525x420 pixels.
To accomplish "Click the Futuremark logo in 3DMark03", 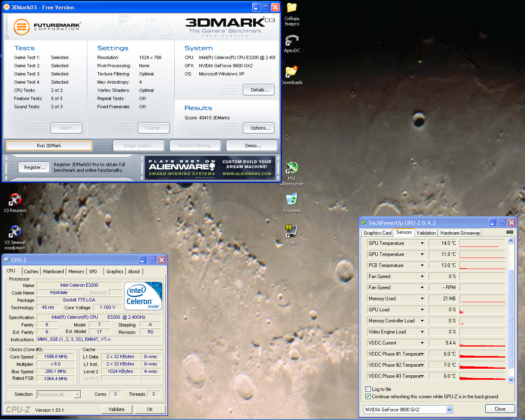I will (x=22, y=27).
